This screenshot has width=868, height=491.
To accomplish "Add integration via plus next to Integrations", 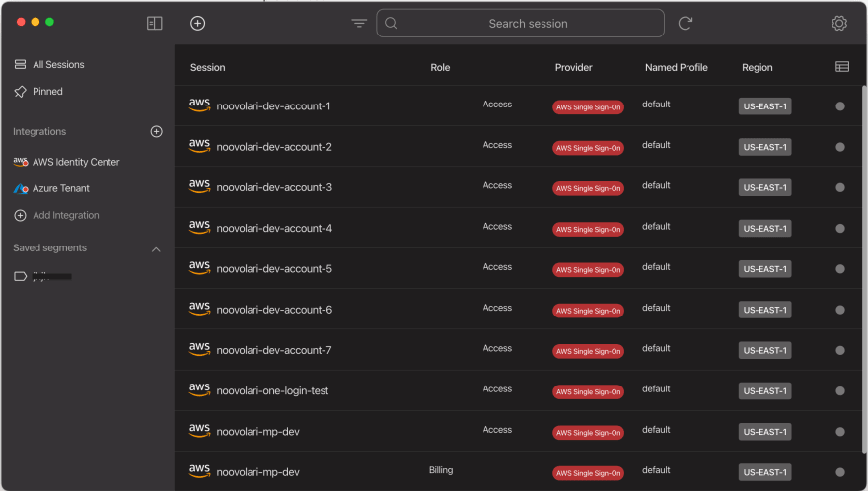I will pos(156,131).
